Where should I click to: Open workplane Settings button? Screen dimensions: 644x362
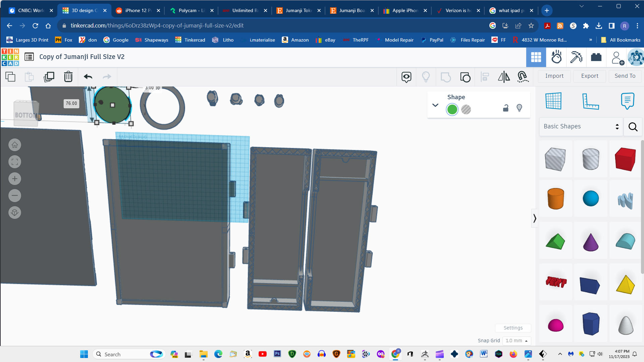coord(513,328)
